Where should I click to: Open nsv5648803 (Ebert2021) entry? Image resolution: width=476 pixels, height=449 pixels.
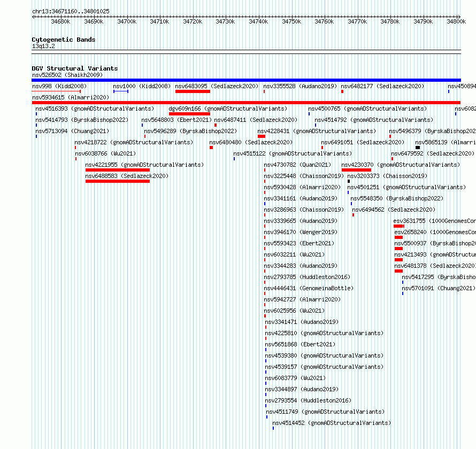[x=176, y=120]
